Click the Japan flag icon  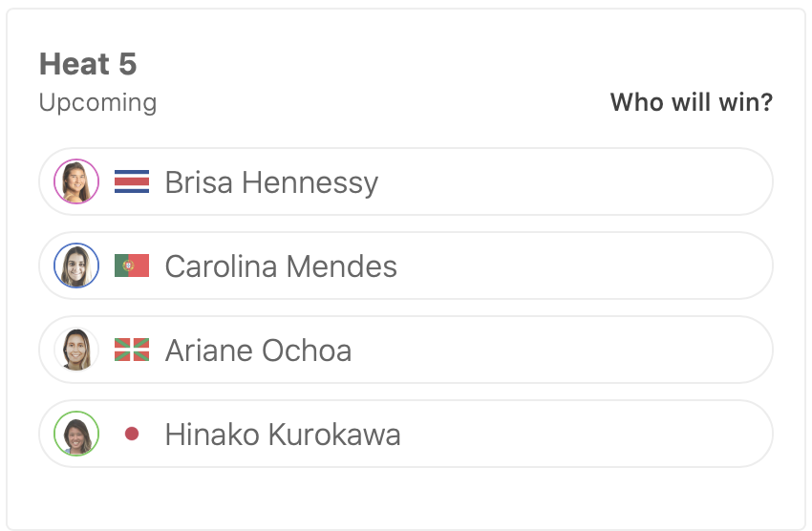click(x=132, y=434)
